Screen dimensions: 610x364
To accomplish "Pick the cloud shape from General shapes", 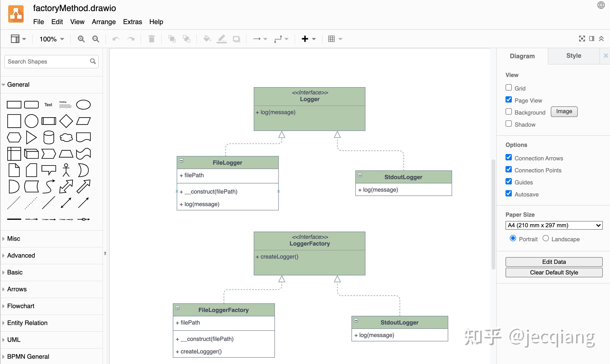I will [66, 137].
